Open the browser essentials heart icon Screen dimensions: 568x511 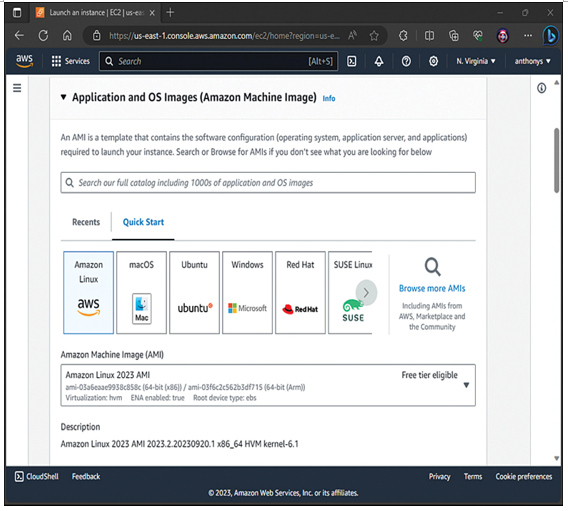(x=478, y=35)
